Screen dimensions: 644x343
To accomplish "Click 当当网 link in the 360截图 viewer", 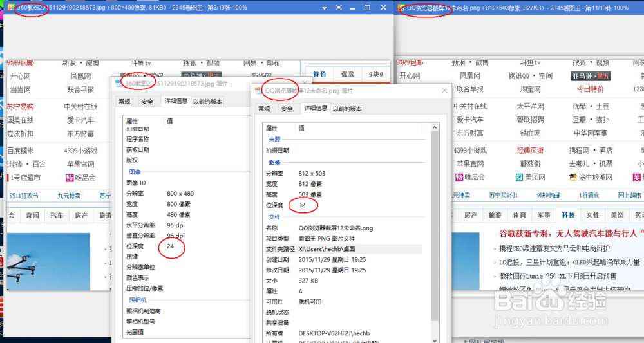I will [x=20, y=89].
